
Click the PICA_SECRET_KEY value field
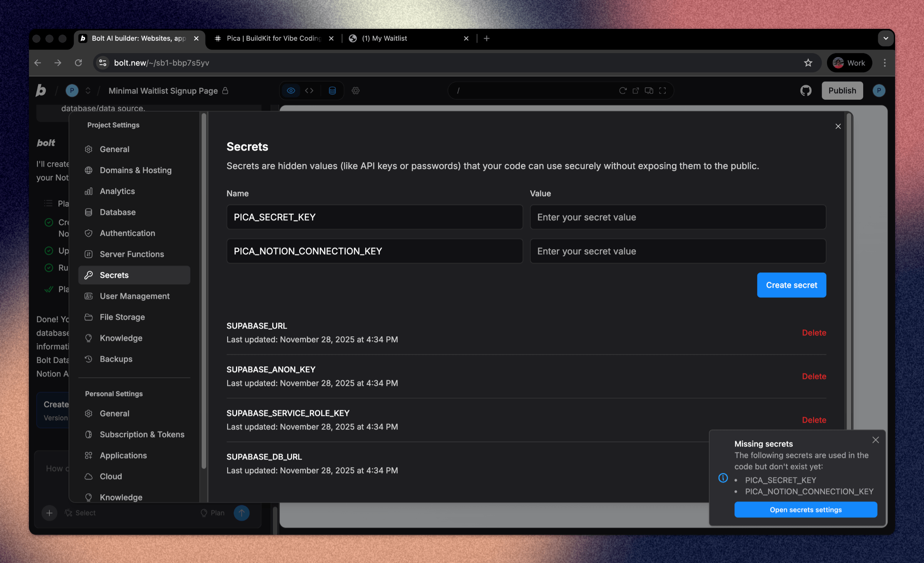point(678,217)
